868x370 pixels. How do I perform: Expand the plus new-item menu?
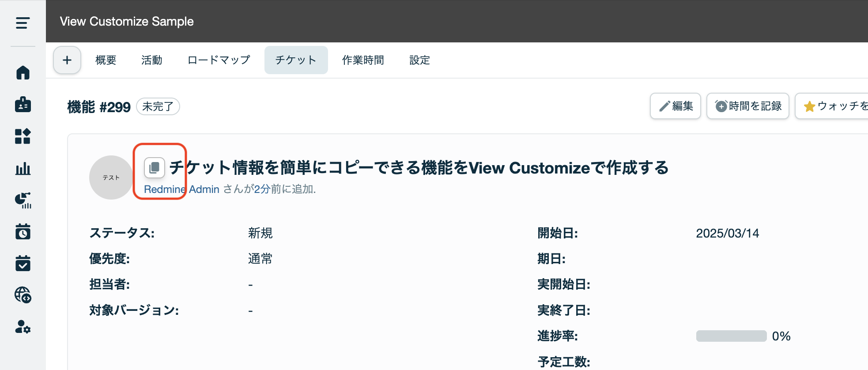[x=67, y=60]
